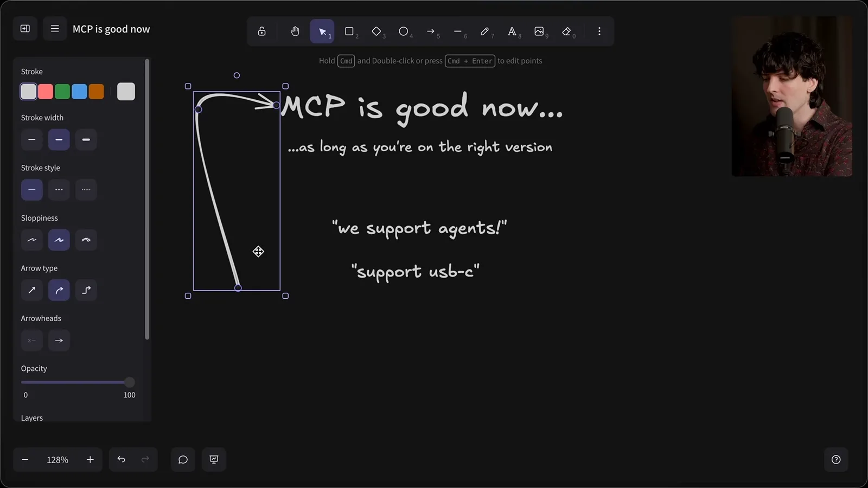This screenshot has width=868, height=488.
Task: Pick orange stroke color swatch
Action: pyautogui.click(x=96, y=92)
